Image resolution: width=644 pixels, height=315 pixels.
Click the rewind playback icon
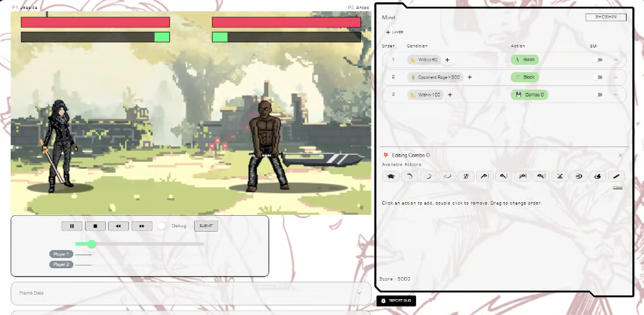point(118,226)
